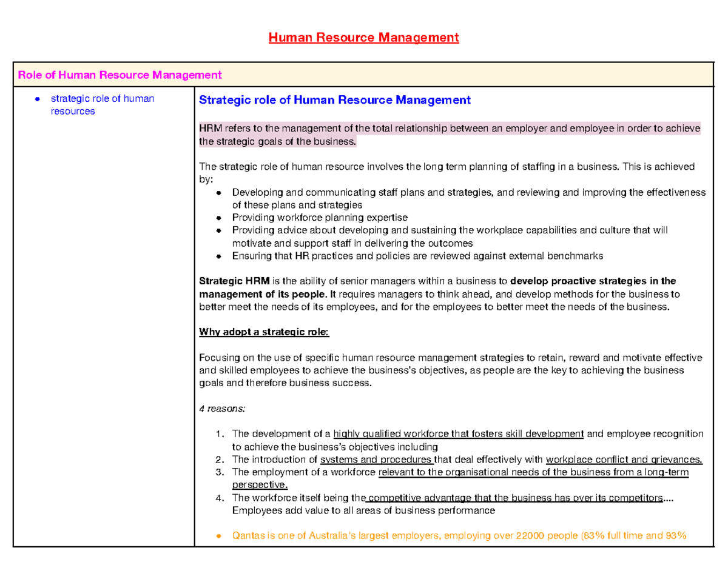Click bold phrase 'develop proactive strategies in the'
The image size is (728, 562).
point(593,281)
